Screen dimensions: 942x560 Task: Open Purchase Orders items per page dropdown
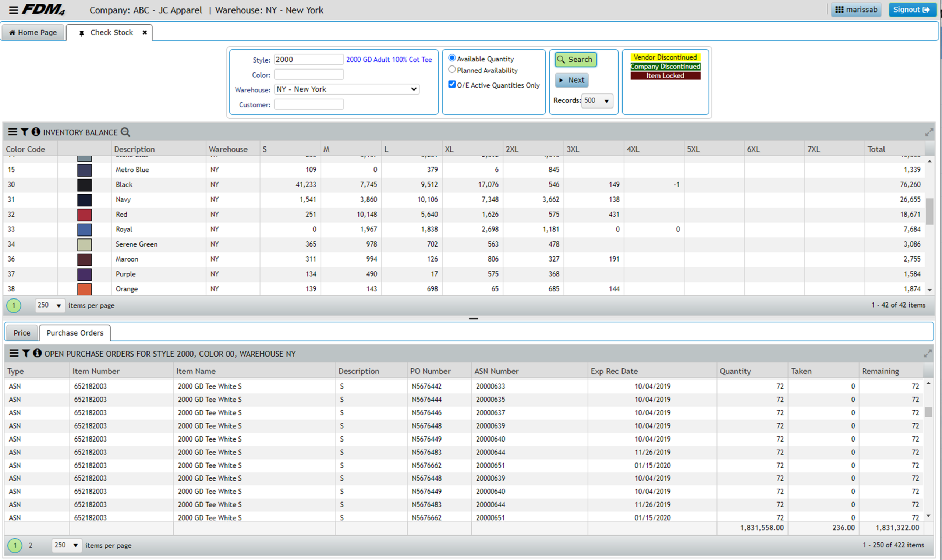(x=67, y=545)
